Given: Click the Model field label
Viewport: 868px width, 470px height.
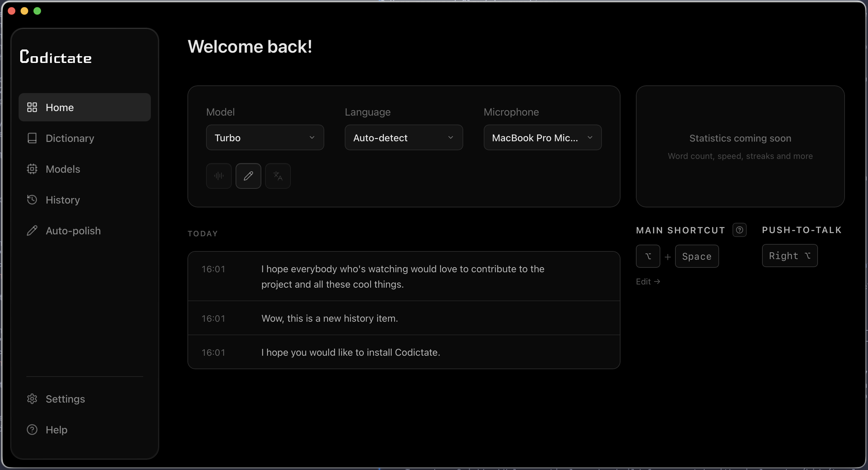Looking at the screenshot, I should point(220,112).
